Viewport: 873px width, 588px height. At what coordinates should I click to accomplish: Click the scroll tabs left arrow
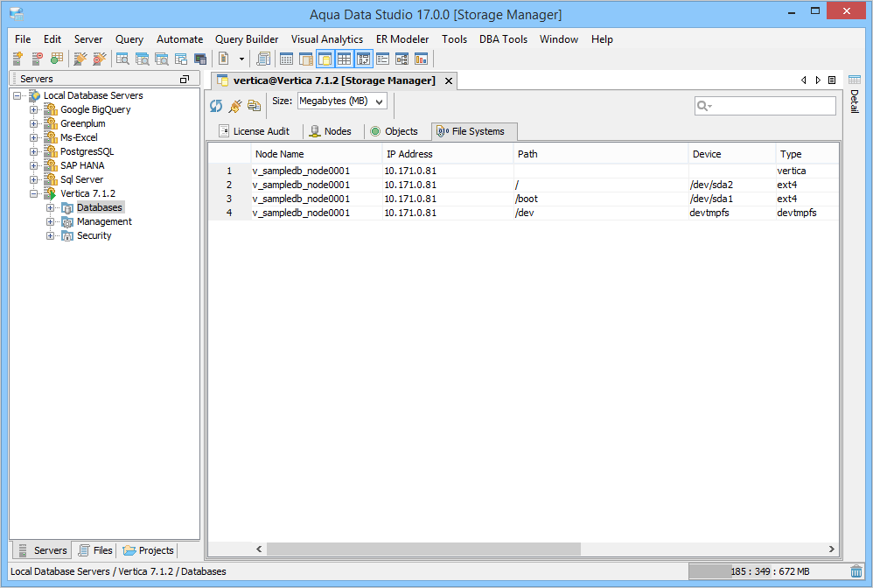click(803, 80)
